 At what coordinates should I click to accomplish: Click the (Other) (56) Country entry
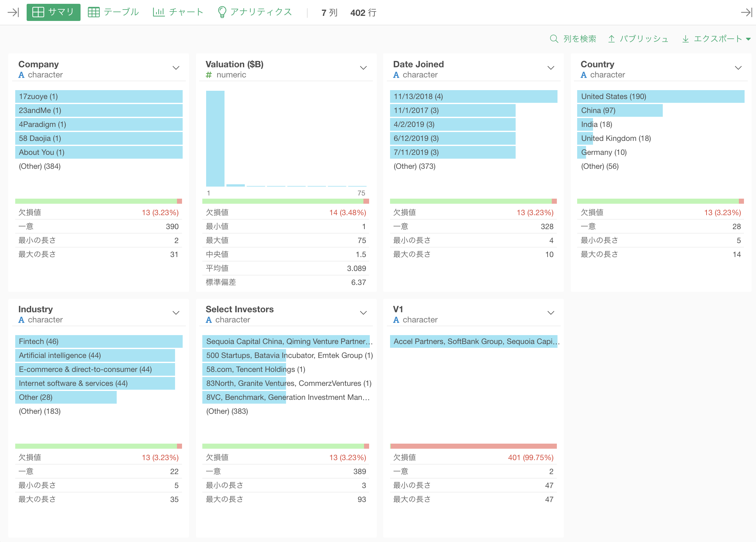(600, 166)
